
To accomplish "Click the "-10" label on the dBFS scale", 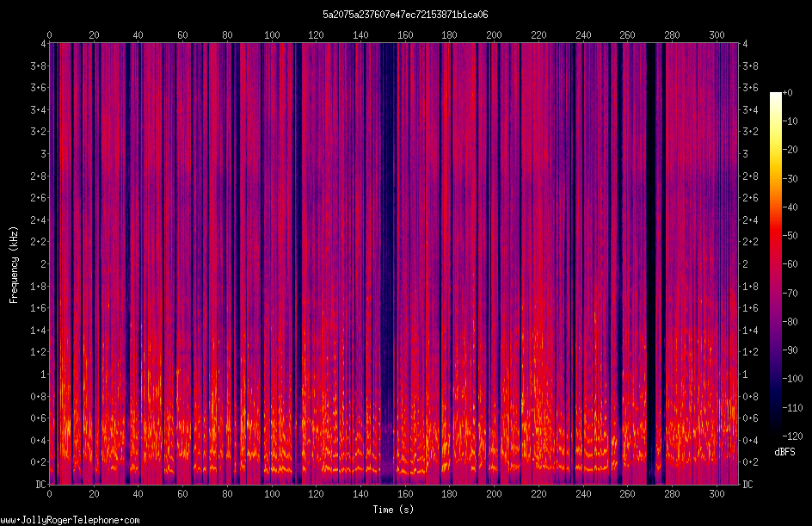I will pyautogui.click(x=790, y=121).
